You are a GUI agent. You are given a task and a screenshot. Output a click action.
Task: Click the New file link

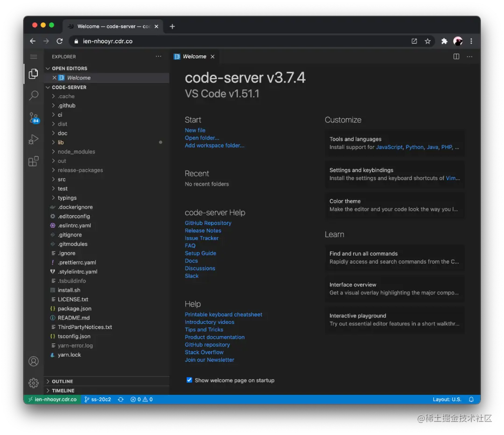tap(195, 130)
